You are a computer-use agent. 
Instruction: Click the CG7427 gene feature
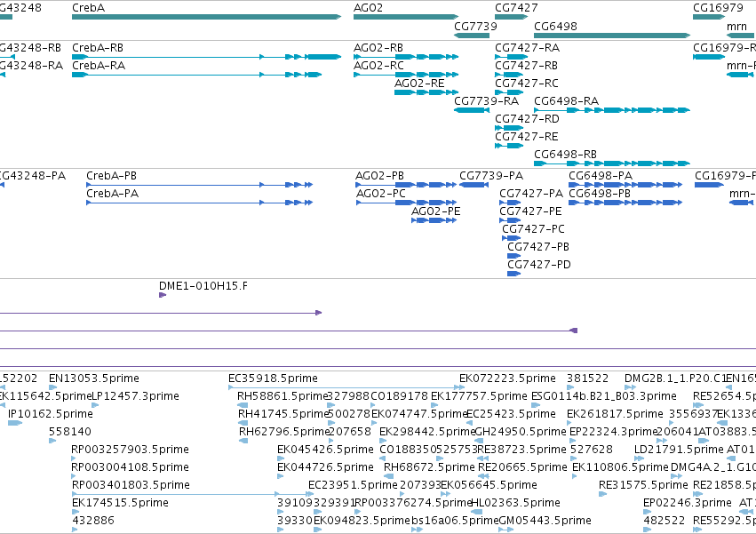point(511,17)
